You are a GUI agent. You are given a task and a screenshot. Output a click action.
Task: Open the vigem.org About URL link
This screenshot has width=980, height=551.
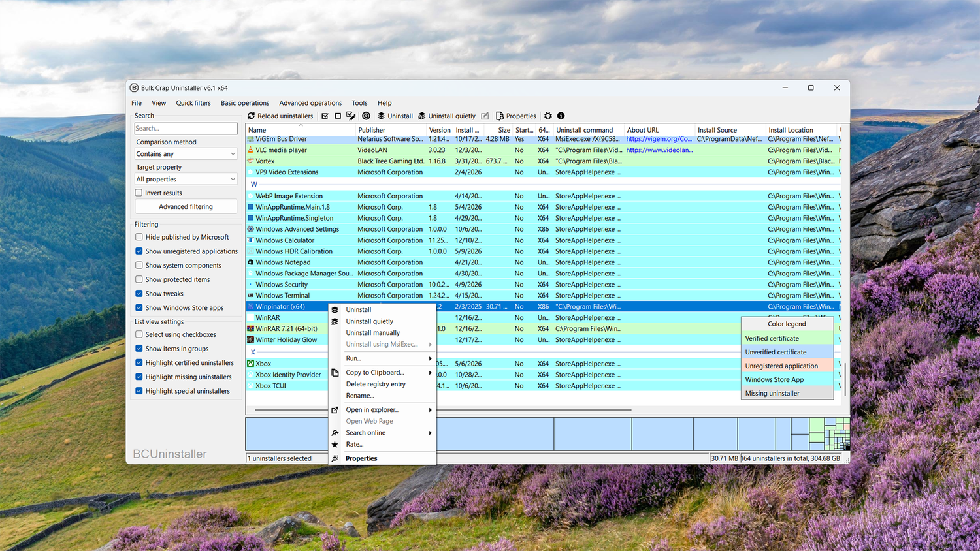(659, 139)
